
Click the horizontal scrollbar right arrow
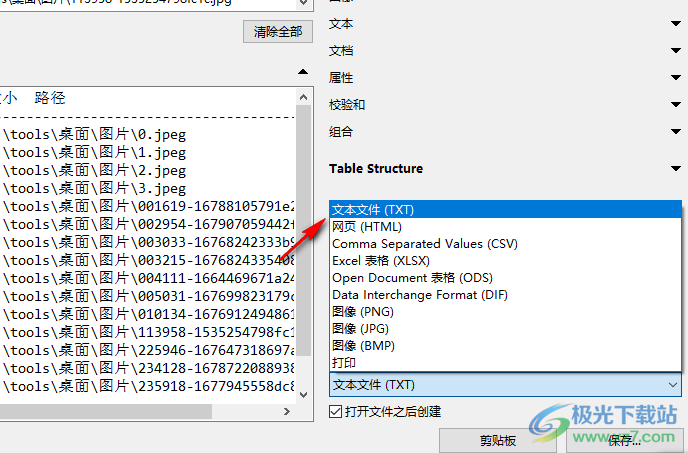tap(287, 411)
